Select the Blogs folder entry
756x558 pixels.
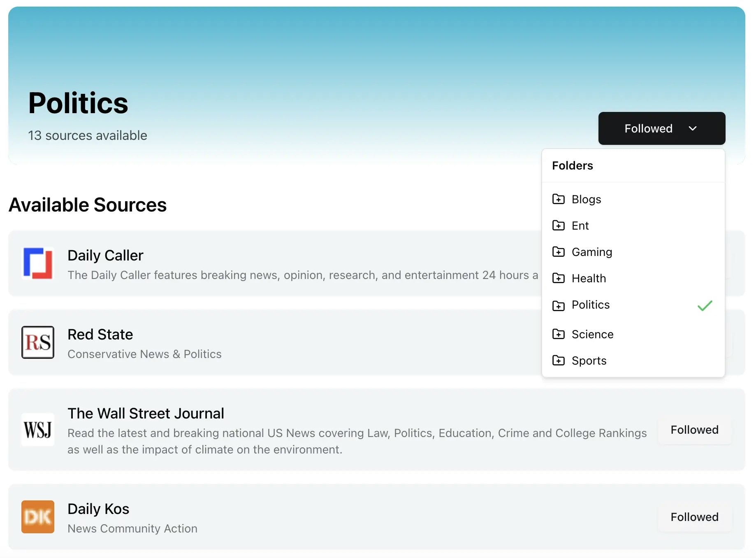[x=633, y=199]
